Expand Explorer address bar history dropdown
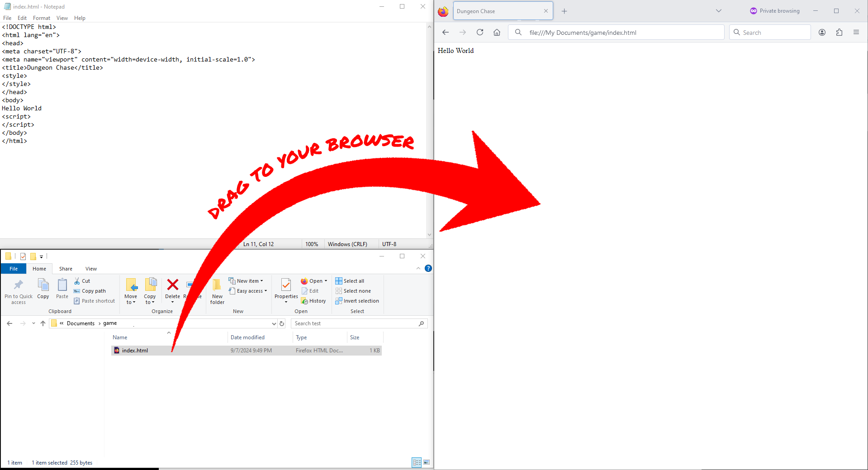Image resolution: width=868 pixels, height=470 pixels. [274, 323]
